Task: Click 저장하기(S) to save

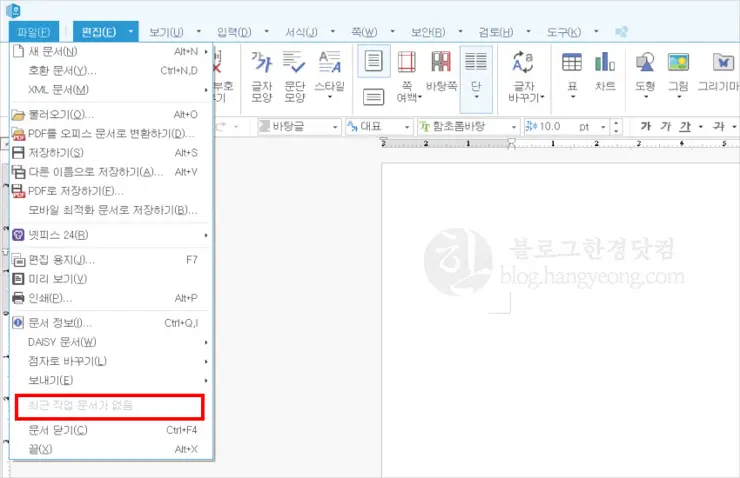Action: point(111,153)
